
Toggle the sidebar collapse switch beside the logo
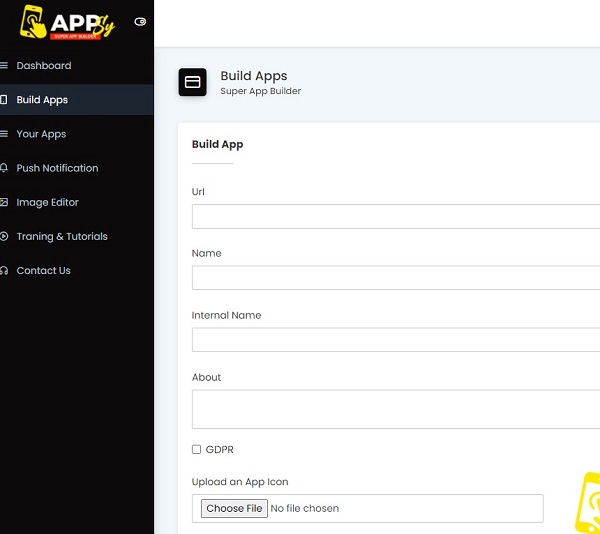point(140,21)
